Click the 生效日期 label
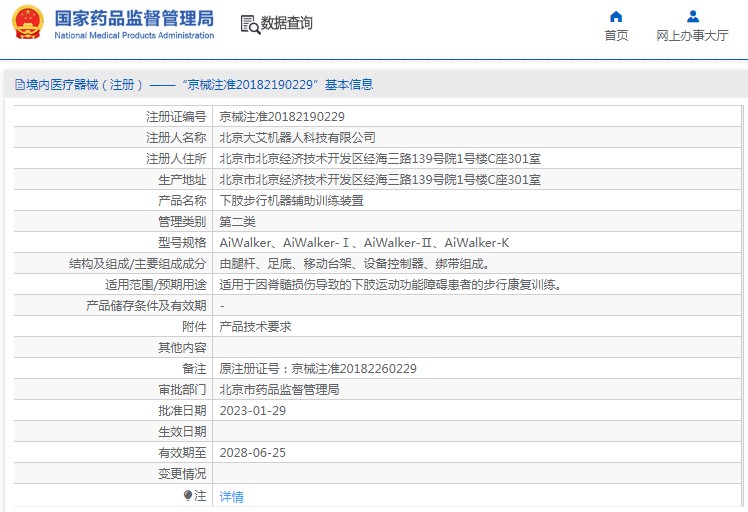 pos(182,432)
